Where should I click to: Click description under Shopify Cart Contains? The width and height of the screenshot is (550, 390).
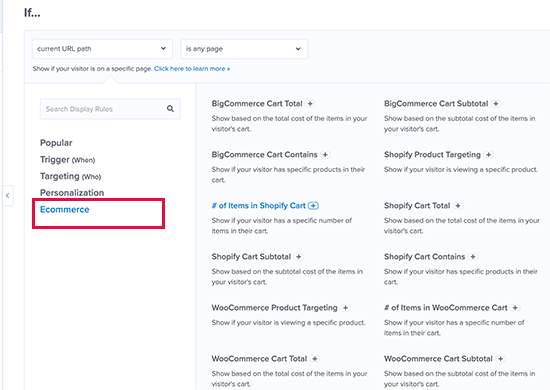point(461,277)
